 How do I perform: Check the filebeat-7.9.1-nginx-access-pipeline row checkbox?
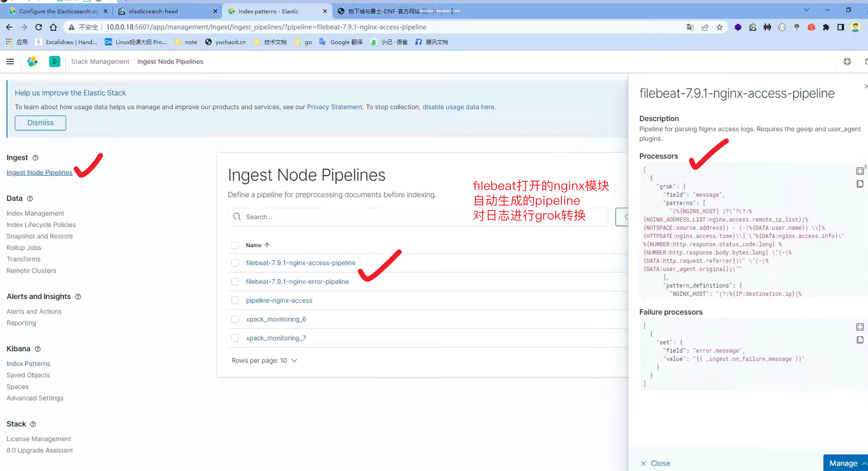pos(235,263)
